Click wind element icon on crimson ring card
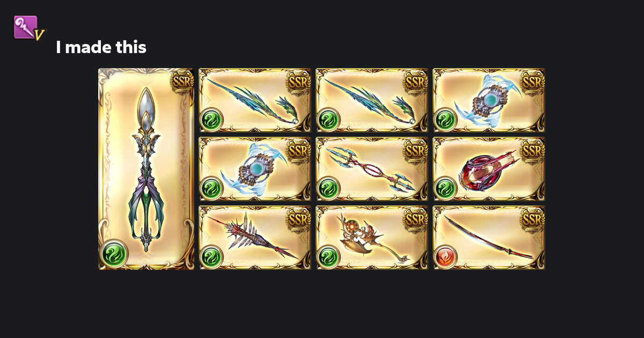Viewport: 644px width, 338px height. [445, 188]
